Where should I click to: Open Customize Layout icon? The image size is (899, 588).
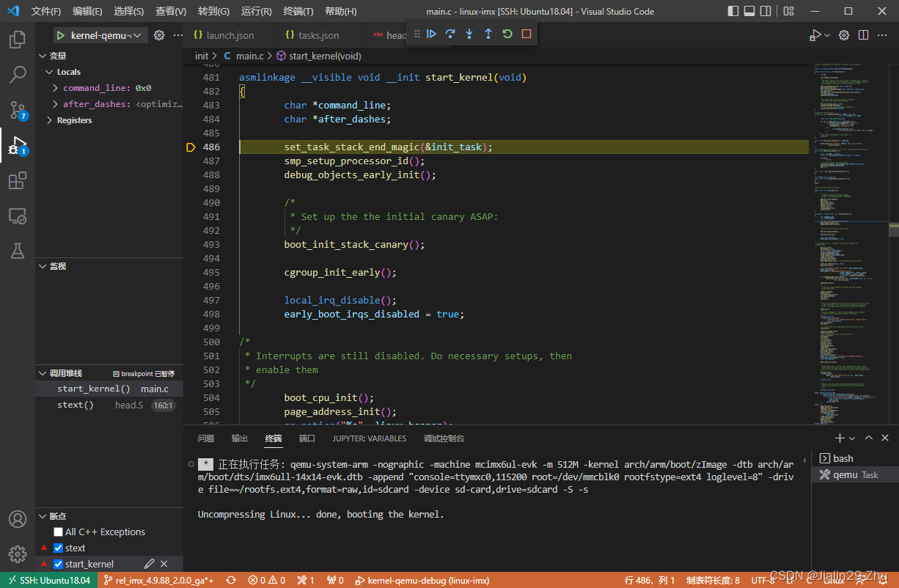[789, 11]
